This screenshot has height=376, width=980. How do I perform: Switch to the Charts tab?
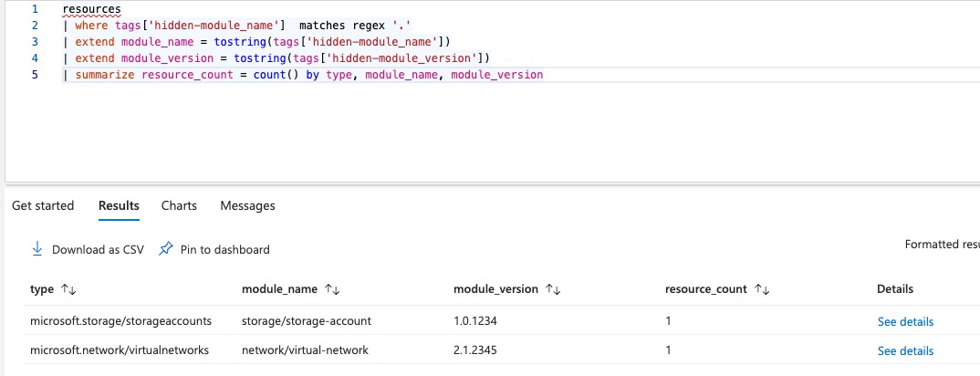pos(179,205)
